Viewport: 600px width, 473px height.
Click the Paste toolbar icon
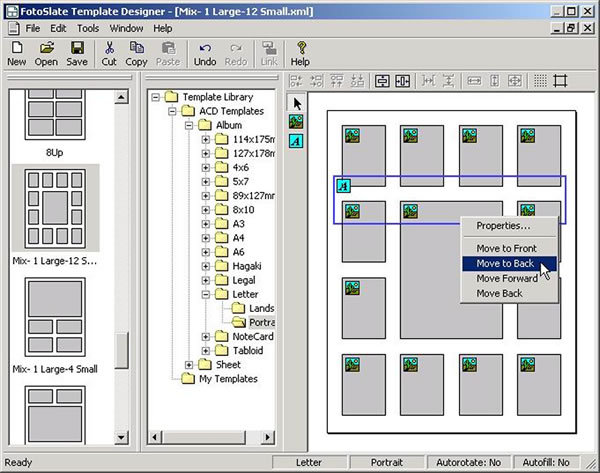point(168,54)
